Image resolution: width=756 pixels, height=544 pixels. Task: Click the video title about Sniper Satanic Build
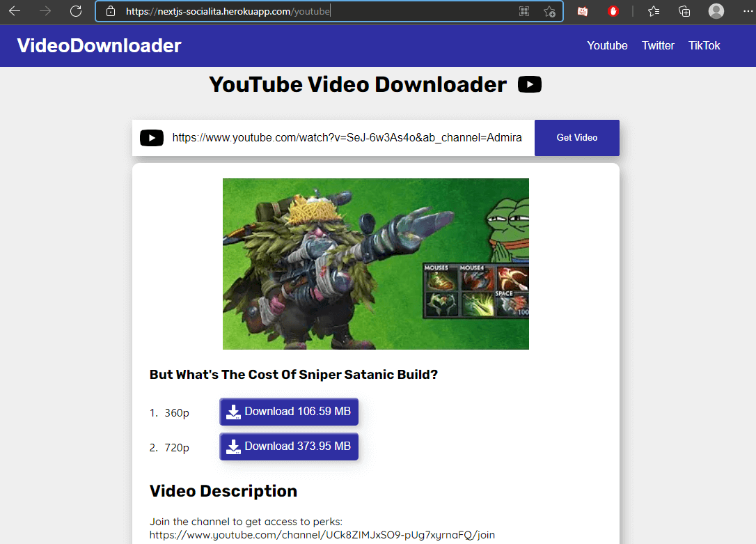(x=294, y=375)
